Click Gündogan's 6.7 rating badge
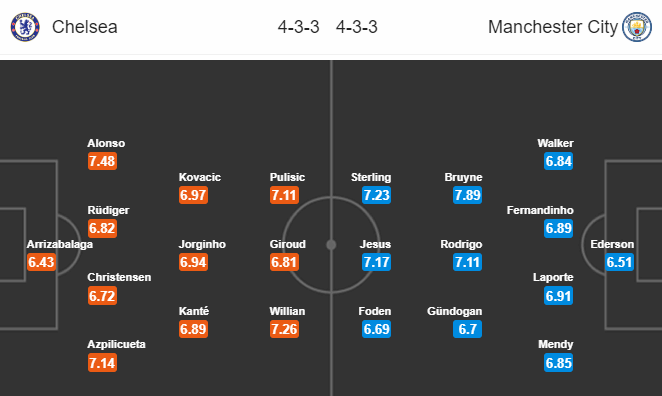The height and width of the screenshot is (396, 662). (467, 329)
